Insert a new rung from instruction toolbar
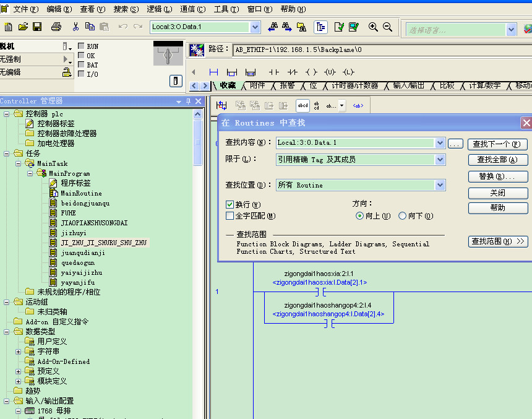532x419 pixels. click(214, 72)
